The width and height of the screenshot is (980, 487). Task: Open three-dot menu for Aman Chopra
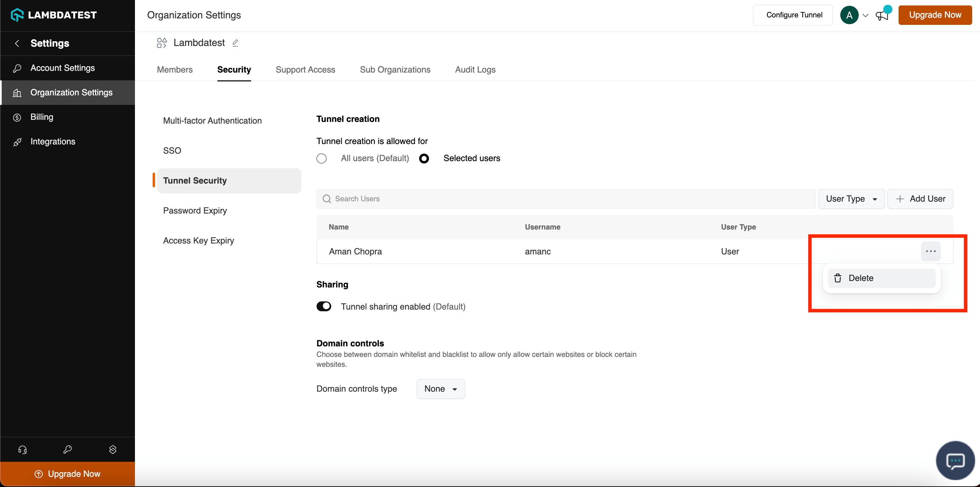click(x=930, y=251)
